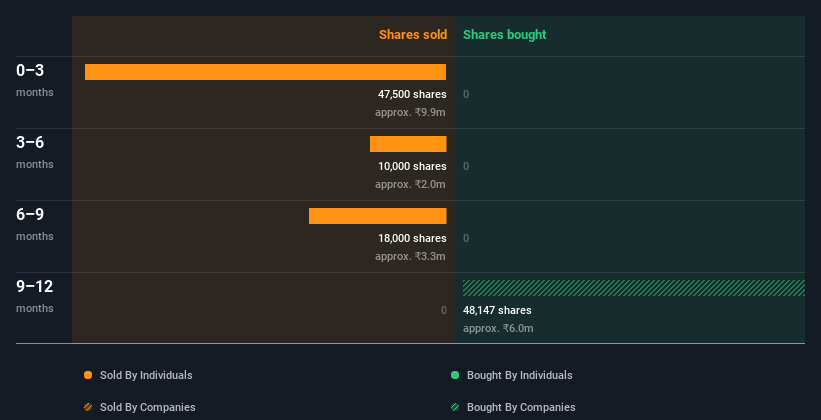Click the approx. ₹9.9m value
Image resolution: width=821 pixels, height=420 pixels.
pos(410,112)
